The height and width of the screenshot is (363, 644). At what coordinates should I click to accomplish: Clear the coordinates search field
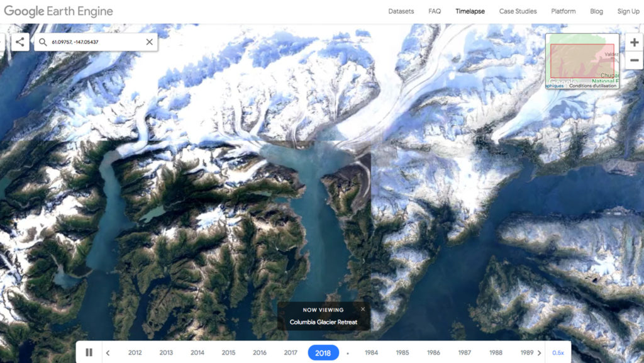[x=150, y=42]
